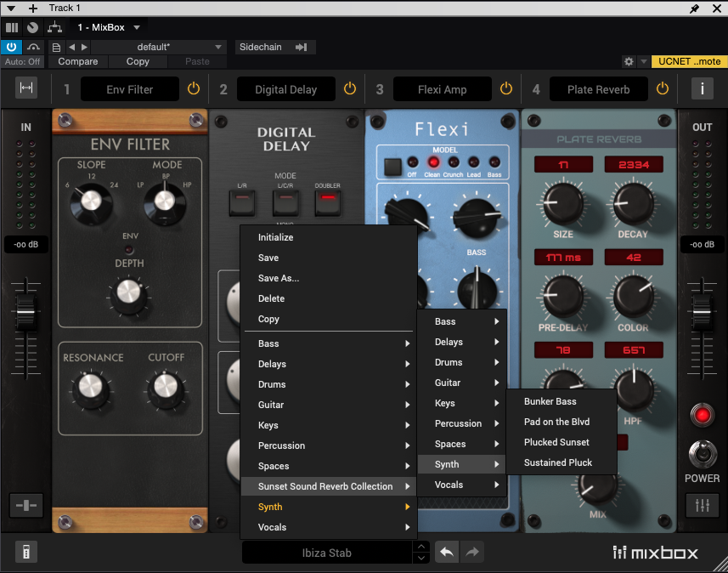Toggle slot 4 Plate Reverb power icon
The height and width of the screenshot is (573, 728).
(x=663, y=88)
